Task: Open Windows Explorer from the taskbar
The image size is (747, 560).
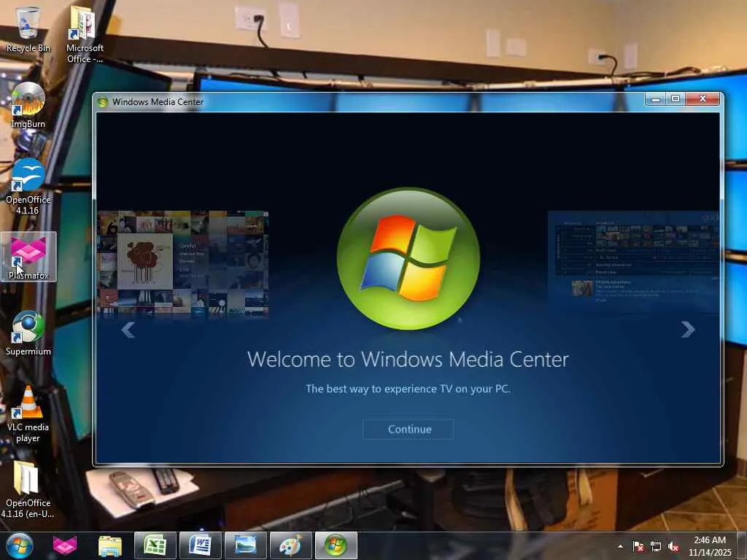Action: coord(110,545)
